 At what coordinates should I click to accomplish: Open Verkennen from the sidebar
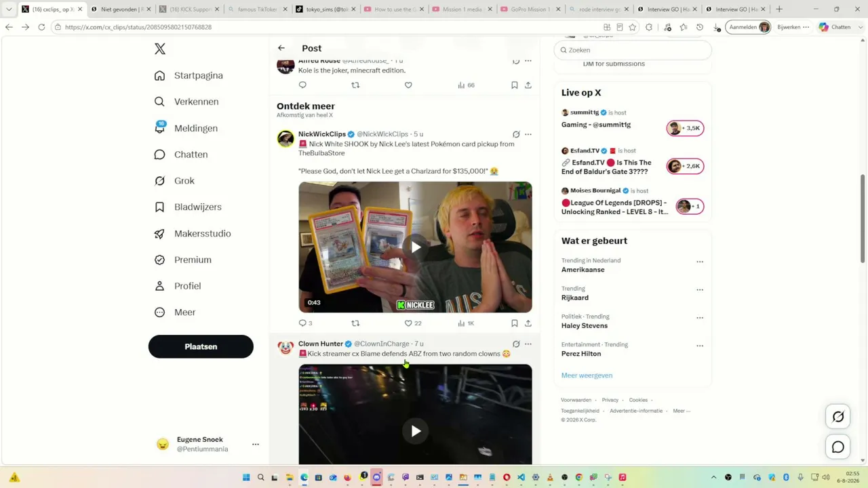pyautogui.click(x=186, y=102)
